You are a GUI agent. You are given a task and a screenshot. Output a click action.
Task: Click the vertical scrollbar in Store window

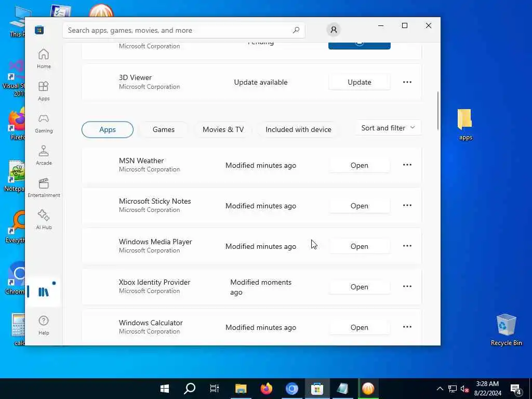tap(437, 111)
